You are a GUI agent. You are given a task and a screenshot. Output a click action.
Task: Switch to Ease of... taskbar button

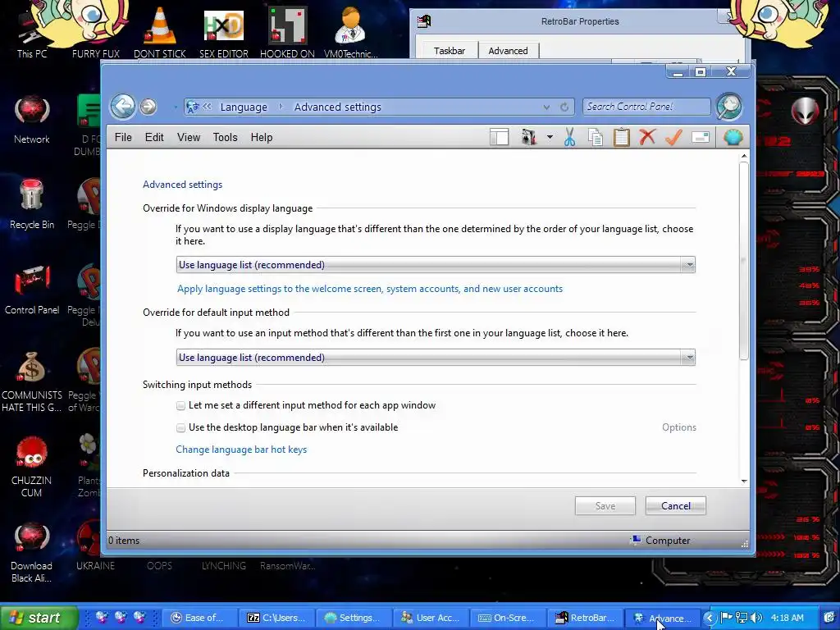pos(199,618)
